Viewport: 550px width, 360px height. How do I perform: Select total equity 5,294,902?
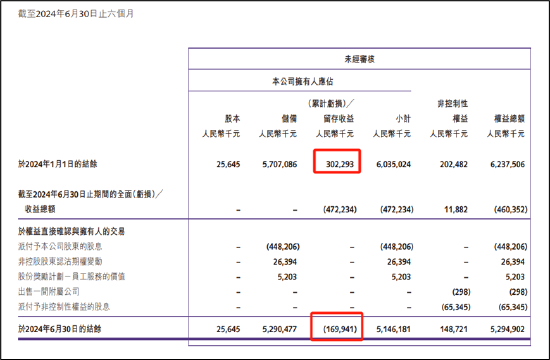pos(508,329)
